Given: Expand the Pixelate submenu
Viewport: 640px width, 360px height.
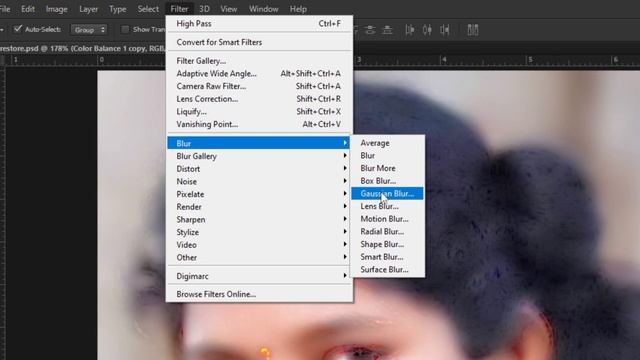Looking at the screenshot, I should coord(259,194).
